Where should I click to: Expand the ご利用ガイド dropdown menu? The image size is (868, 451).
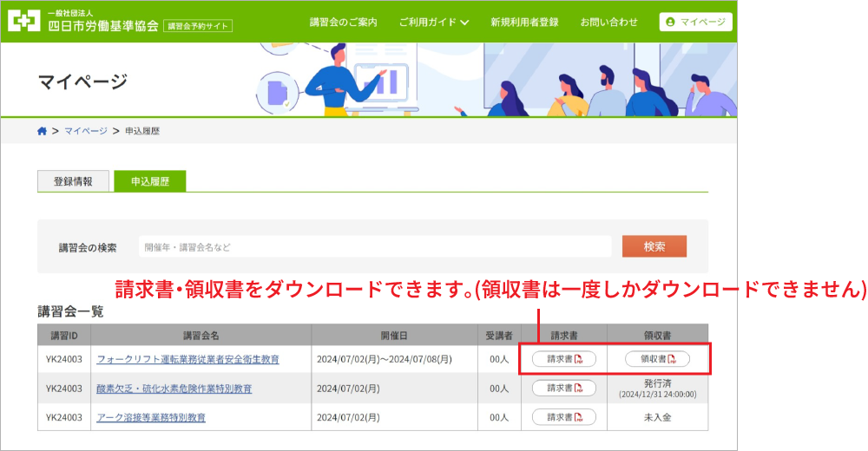[434, 22]
